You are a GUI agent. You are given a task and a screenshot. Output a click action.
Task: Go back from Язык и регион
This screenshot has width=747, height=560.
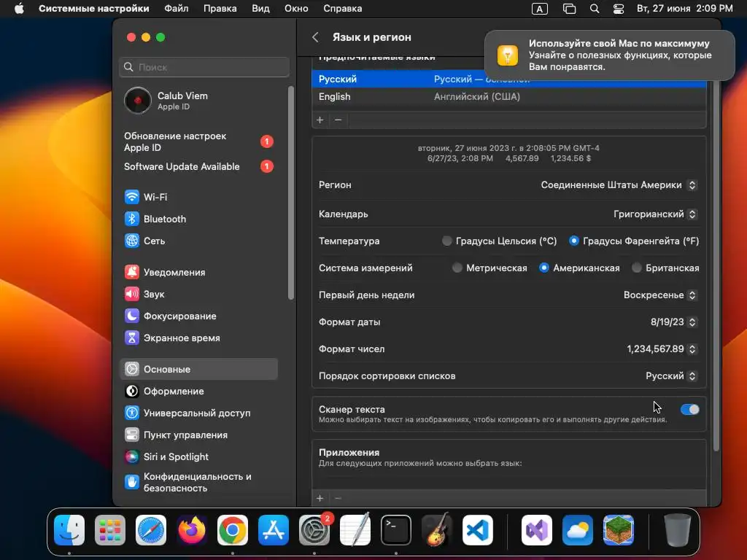(315, 37)
